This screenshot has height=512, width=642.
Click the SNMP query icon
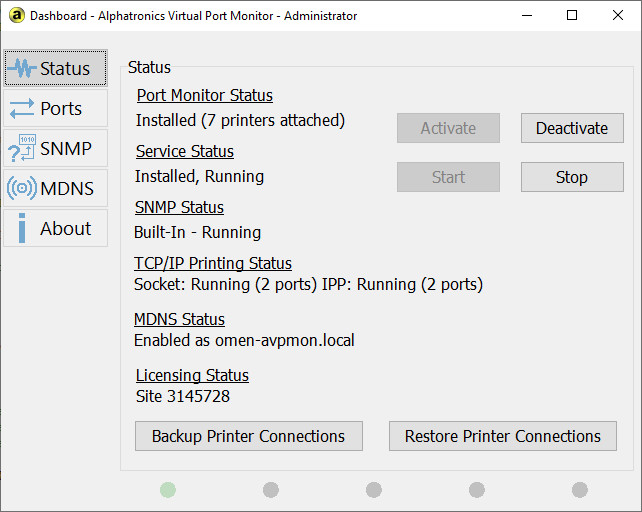click(x=22, y=148)
